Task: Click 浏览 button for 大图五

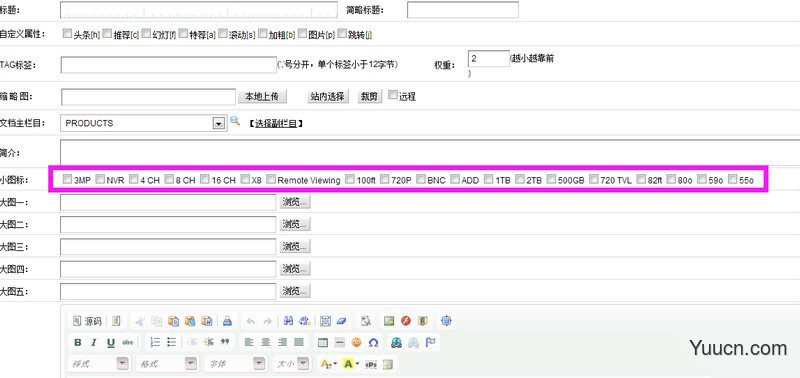Action: pyautogui.click(x=295, y=291)
